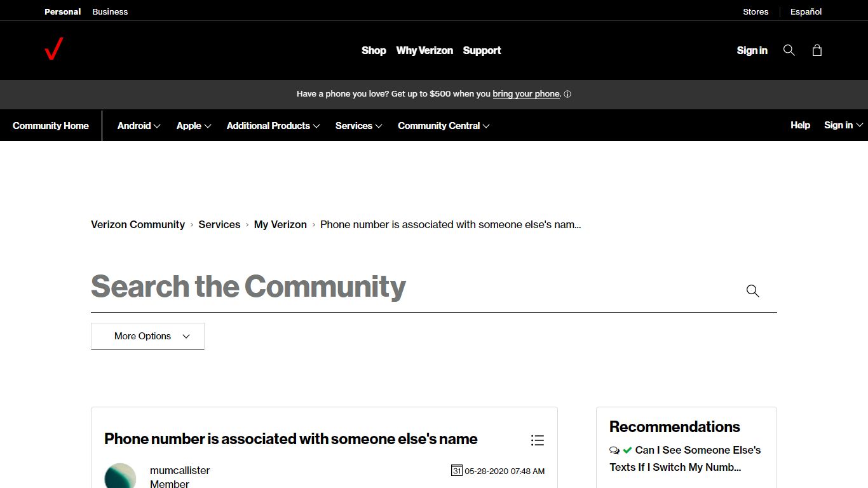Viewport: 868px width, 488px height.
Task: Open mumcallister's profile link
Action: 180,471
